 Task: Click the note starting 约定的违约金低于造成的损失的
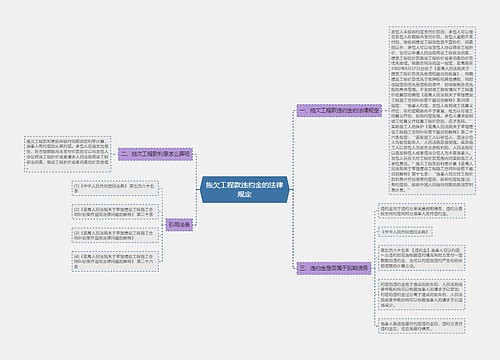422,295
